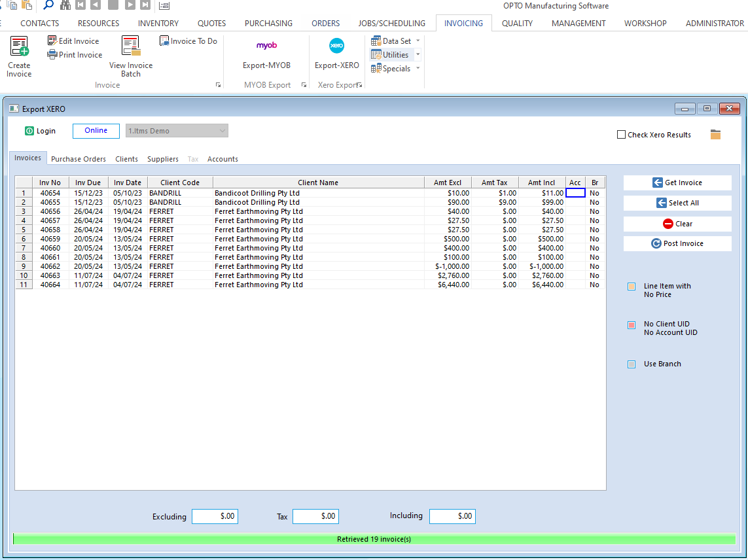This screenshot has width=748, height=560.
Task: Open the Invoice To Do list
Action: tap(188, 41)
